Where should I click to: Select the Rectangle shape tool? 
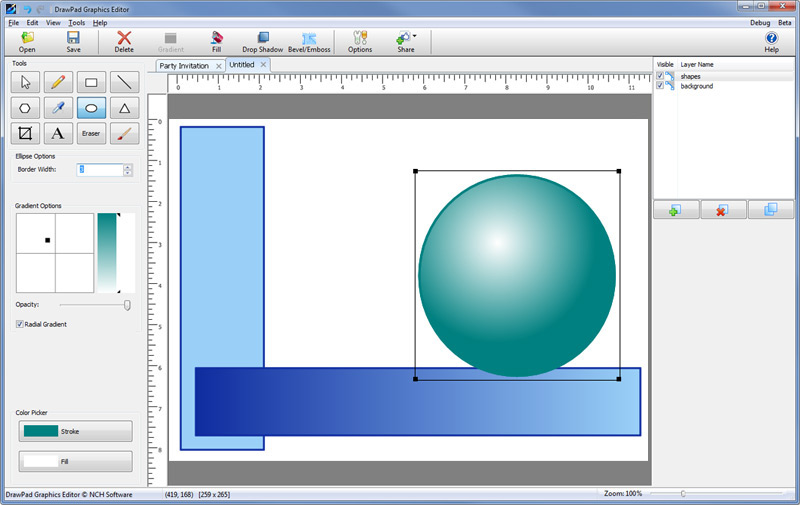point(92,82)
